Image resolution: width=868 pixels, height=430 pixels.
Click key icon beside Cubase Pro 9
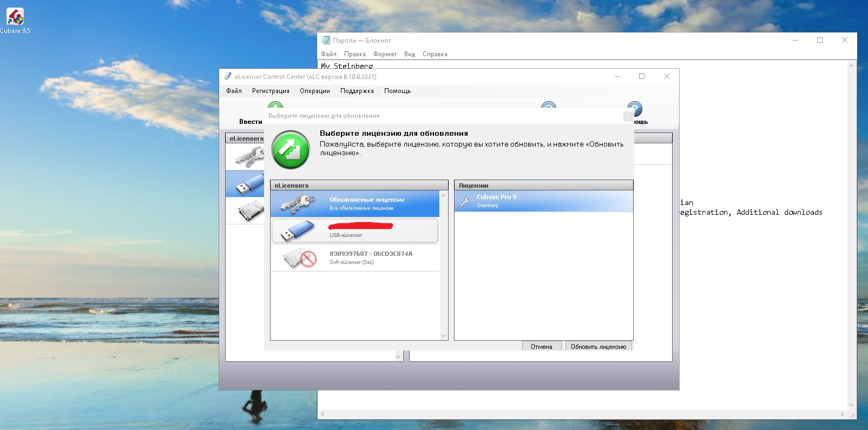[464, 202]
